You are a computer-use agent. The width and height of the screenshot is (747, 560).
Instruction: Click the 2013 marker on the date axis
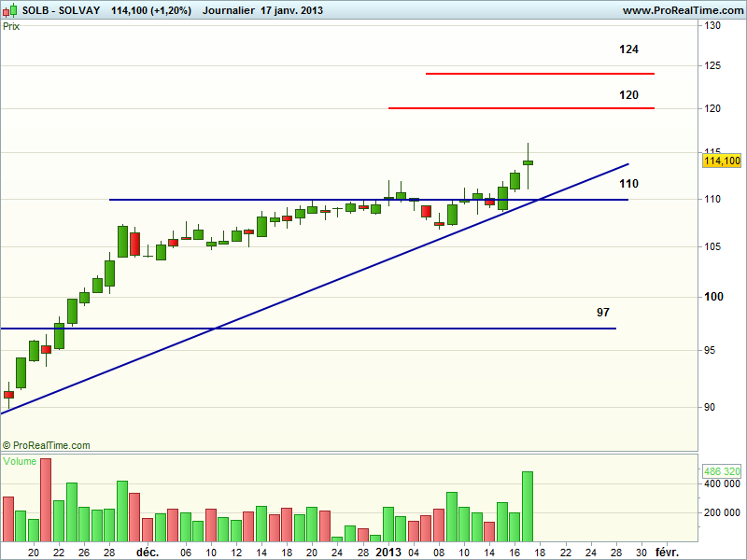388,552
